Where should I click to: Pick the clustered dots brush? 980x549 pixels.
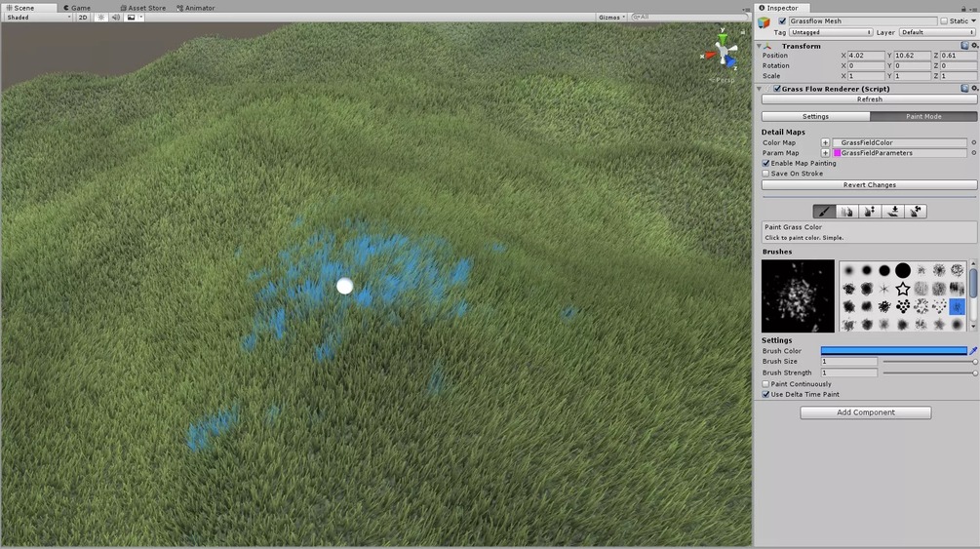tap(903, 306)
